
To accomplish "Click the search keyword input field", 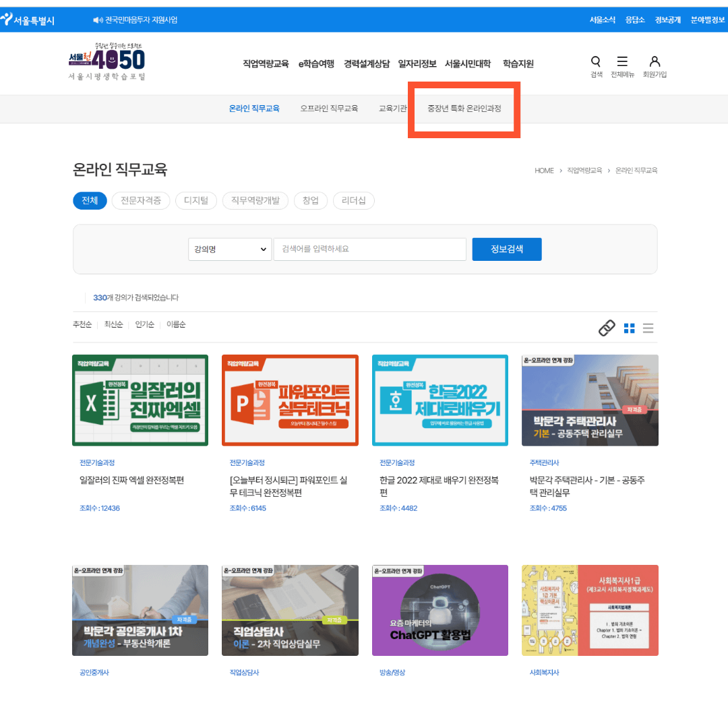I will pos(369,249).
